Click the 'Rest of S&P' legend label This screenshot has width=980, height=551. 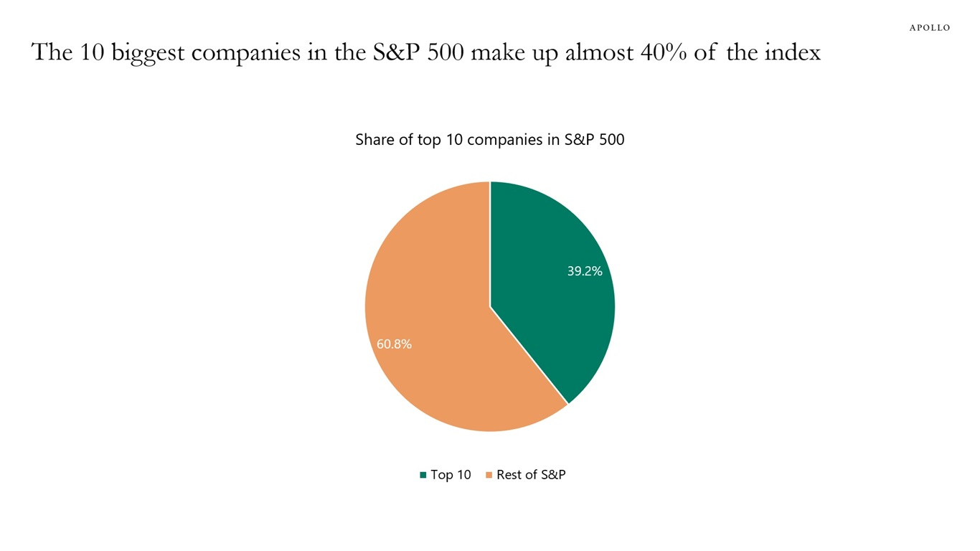[531, 475]
